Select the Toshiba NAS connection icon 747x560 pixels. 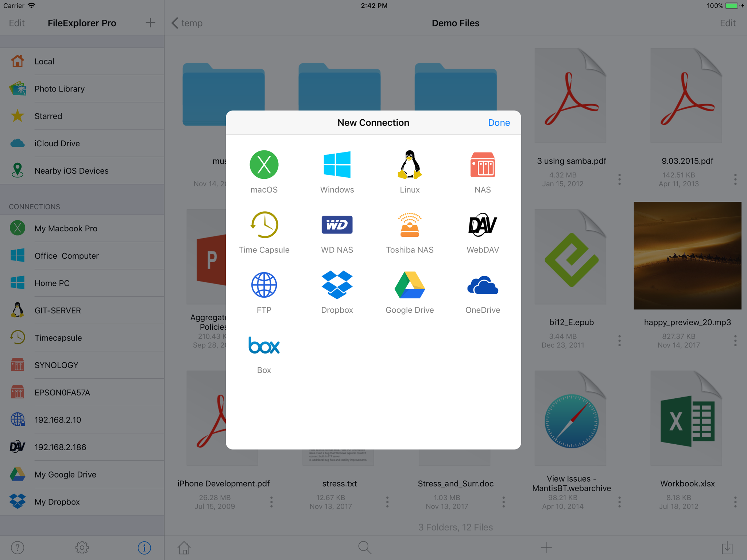[x=410, y=225]
